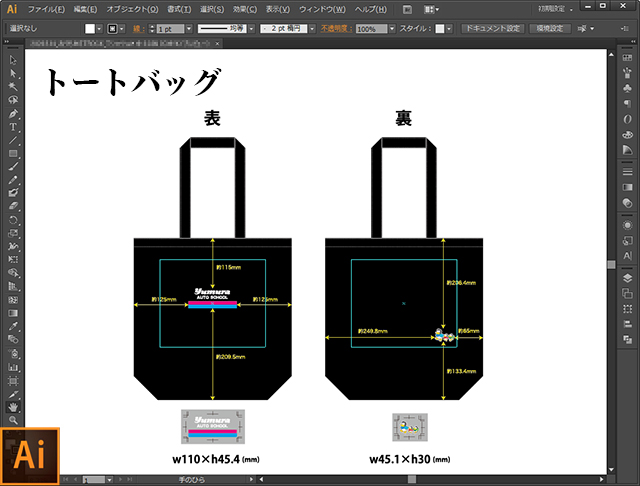This screenshot has width=640, height=486.
Task: Expand the stroke color dropdown arrow
Action: coord(122,29)
